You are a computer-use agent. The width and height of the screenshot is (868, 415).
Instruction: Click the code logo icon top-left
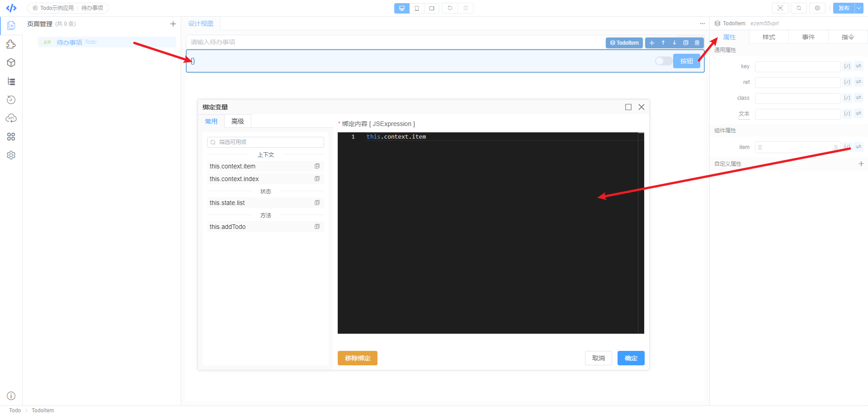tap(11, 8)
